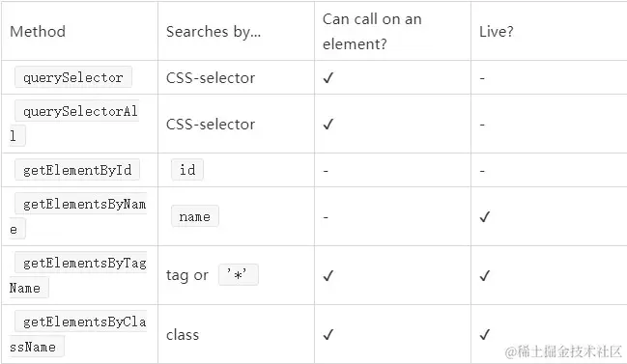Click the Method column header
Screen dimensions: 627x364
[x=38, y=32]
